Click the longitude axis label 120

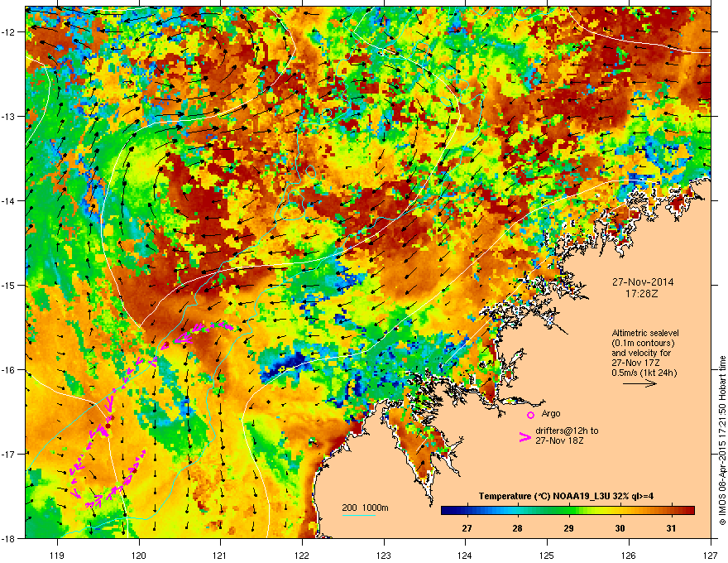(x=139, y=555)
